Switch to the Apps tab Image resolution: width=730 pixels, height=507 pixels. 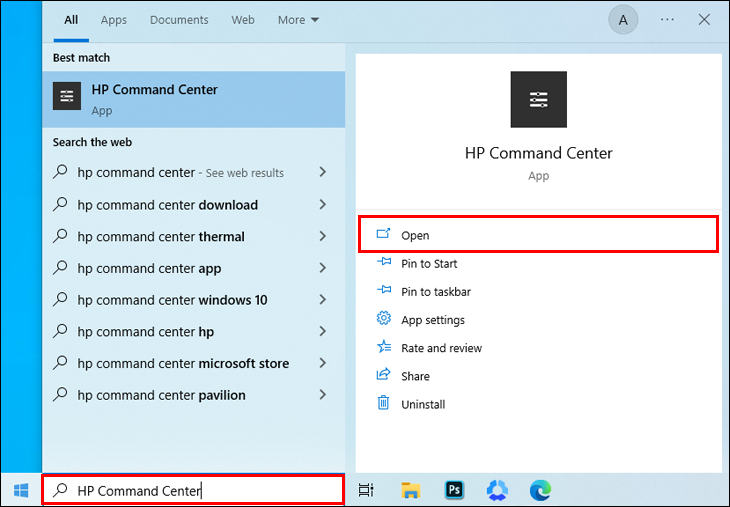pos(114,20)
